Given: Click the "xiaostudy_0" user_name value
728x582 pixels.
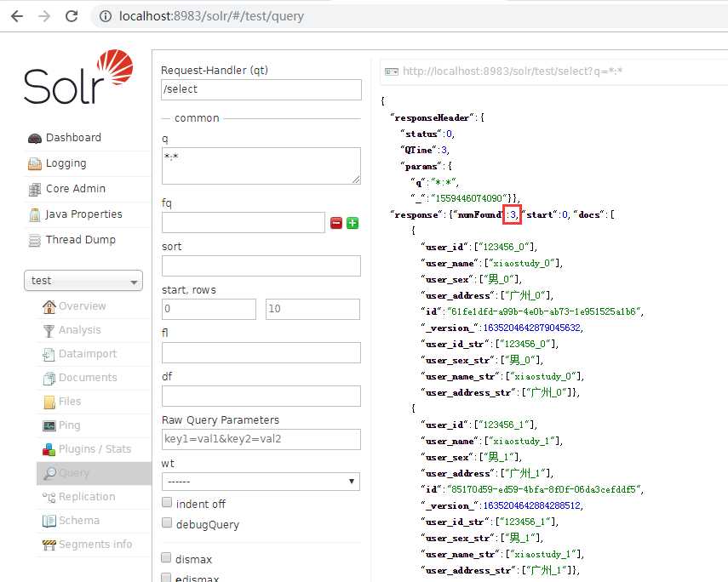Looking at the screenshot, I should coord(522,264).
